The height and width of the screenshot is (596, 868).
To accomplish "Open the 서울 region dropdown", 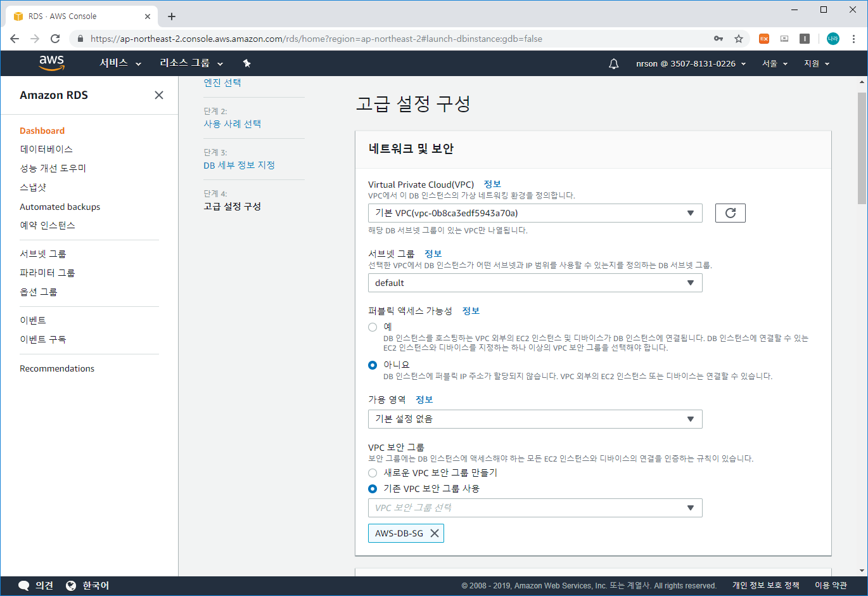I will pos(775,63).
